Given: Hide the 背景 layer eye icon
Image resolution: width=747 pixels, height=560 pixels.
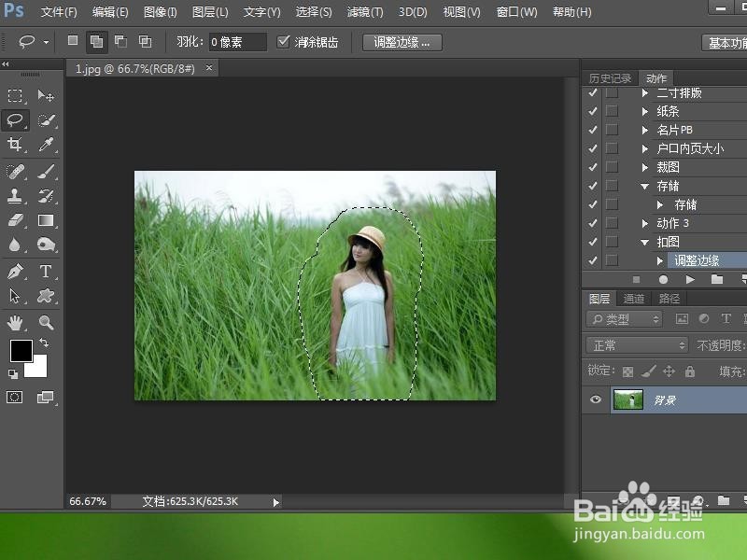Looking at the screenshot, I should (596, 399).
